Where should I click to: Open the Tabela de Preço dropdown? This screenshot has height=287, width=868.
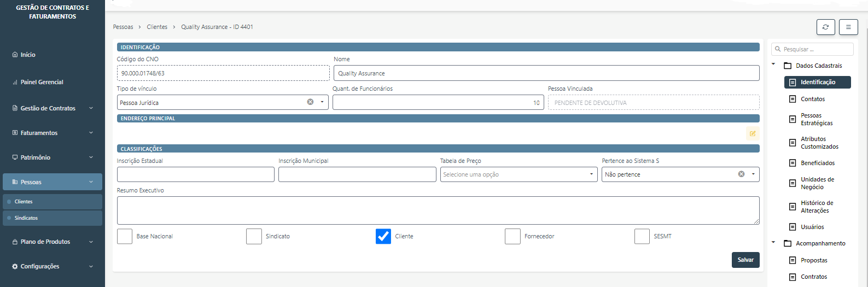point(517,174)
